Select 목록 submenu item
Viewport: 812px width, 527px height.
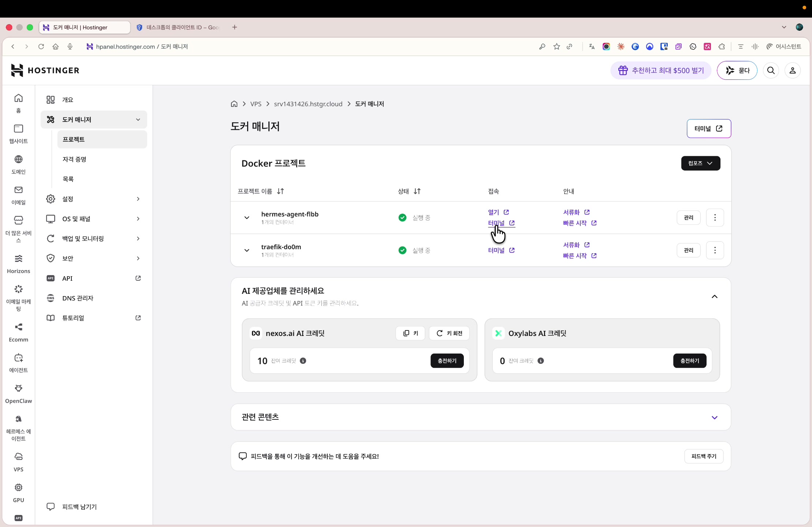pyautogui.click(x=102, y=179)
